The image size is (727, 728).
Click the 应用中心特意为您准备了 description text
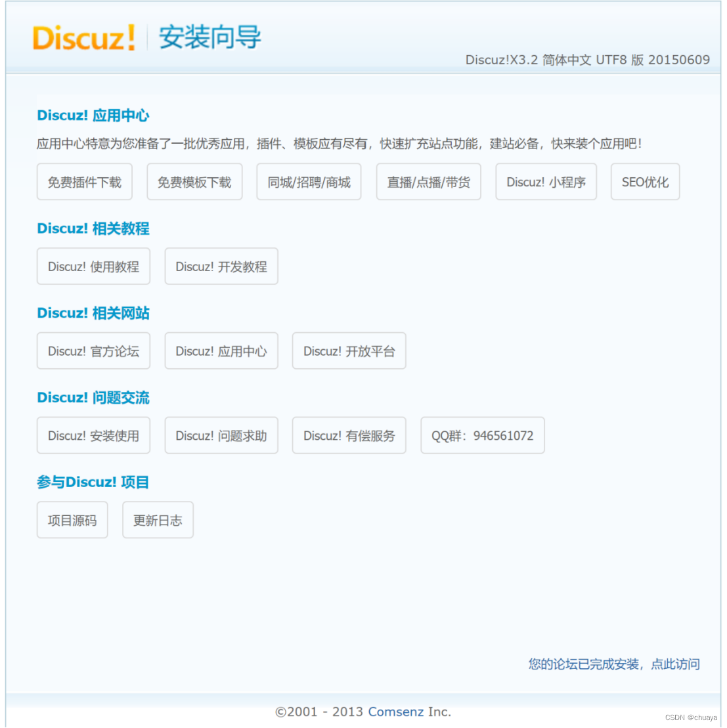339,144
